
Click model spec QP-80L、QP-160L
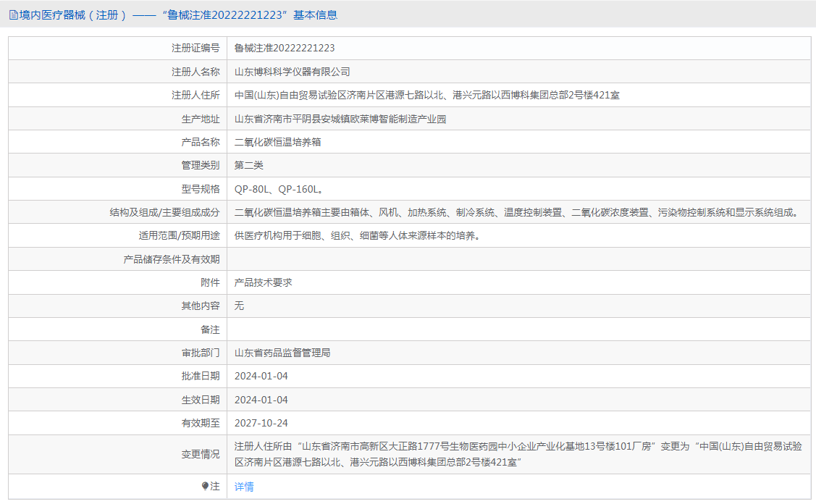coord(279,189)
